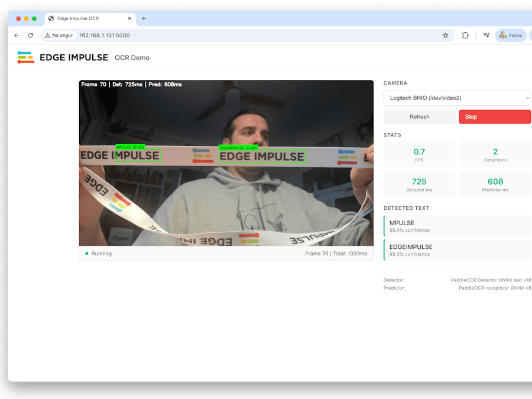This screenshot has width=532, height=399.
Task: Open the extensions puzzle icon
Action: click(x=465, y=35)
